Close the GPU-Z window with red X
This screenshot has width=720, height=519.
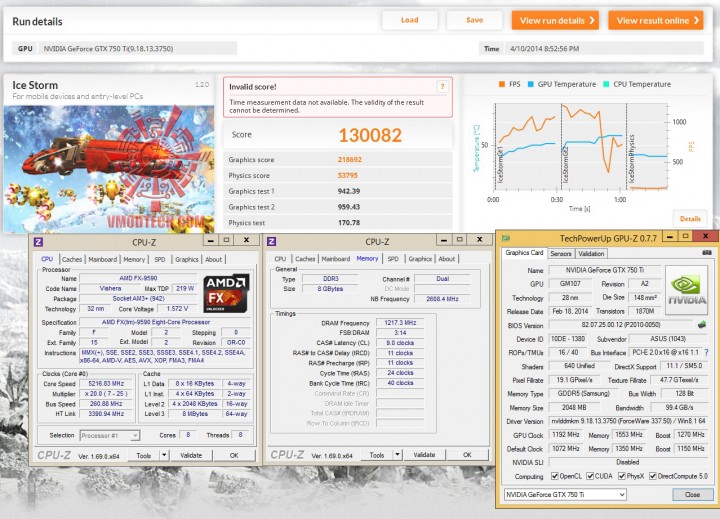(x=705, y=236)
